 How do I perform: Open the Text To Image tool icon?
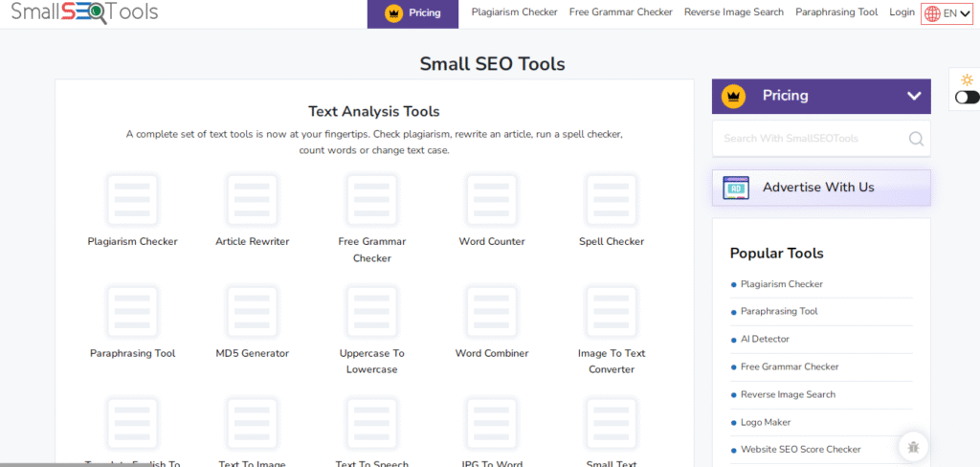pos(252,423)
